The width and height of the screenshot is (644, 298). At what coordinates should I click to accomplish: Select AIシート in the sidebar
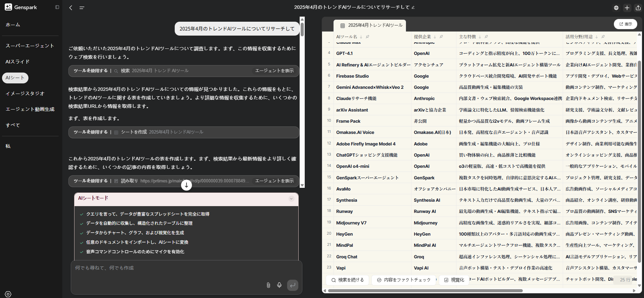tap(15, 78)
